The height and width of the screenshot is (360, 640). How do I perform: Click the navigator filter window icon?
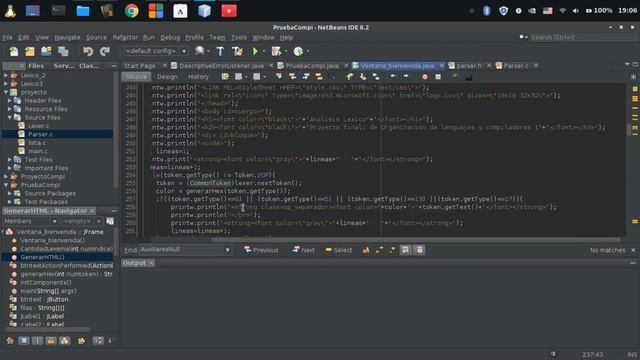point(110,221)
